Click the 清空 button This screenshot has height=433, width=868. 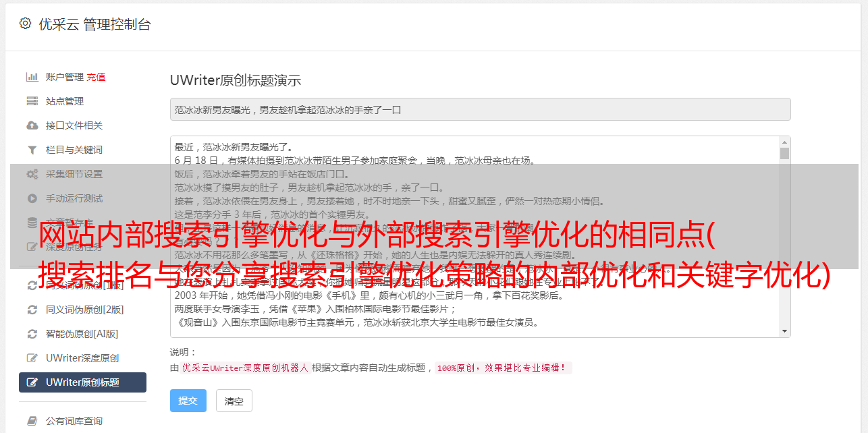click(234, 401)
